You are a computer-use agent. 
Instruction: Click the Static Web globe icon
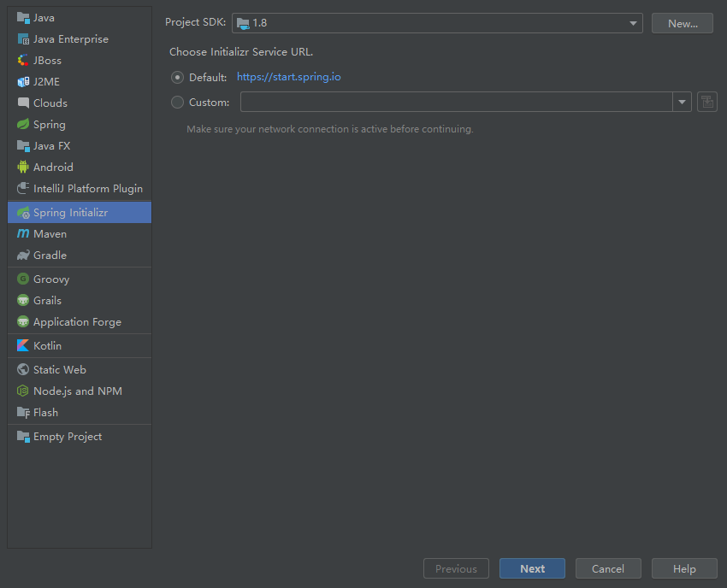click(23, 369)
